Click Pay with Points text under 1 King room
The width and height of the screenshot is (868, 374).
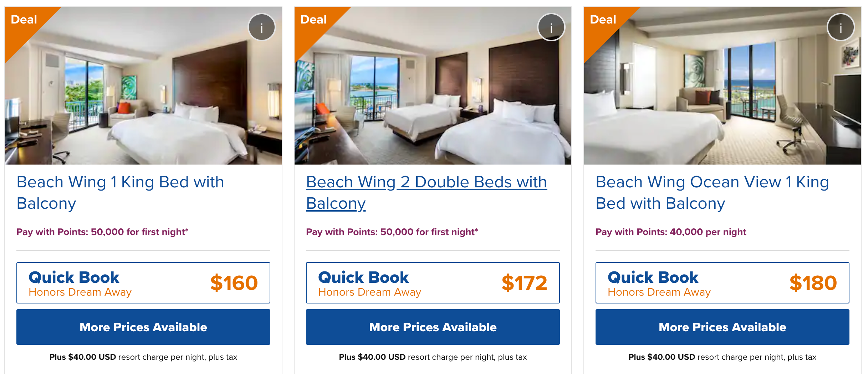pos(102,232)
